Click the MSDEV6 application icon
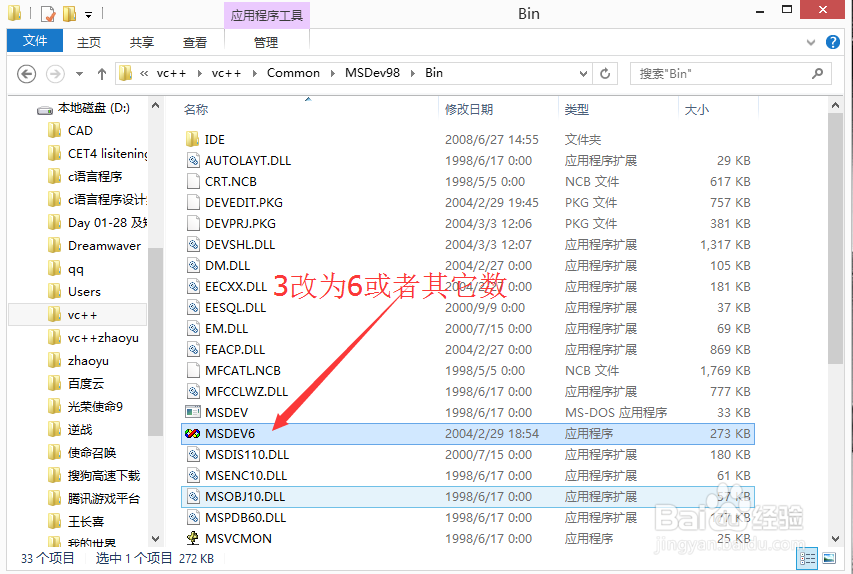 (x=193, y=434)
